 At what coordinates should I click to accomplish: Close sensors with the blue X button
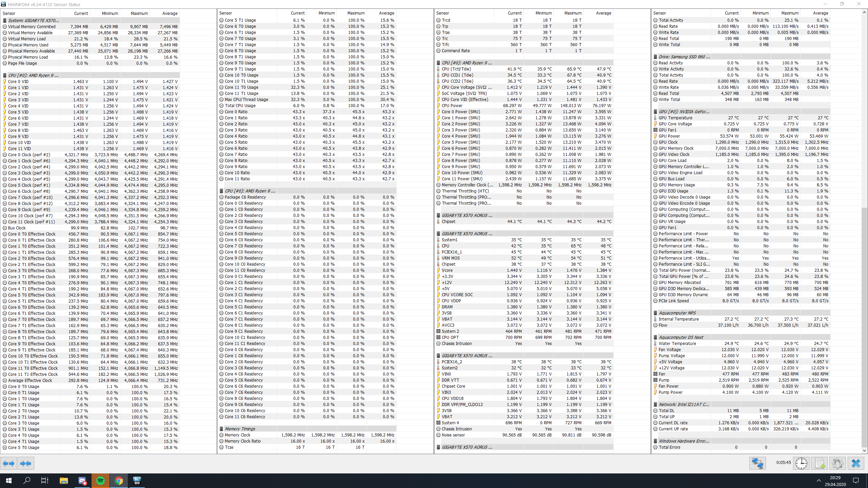click(856, 463)
